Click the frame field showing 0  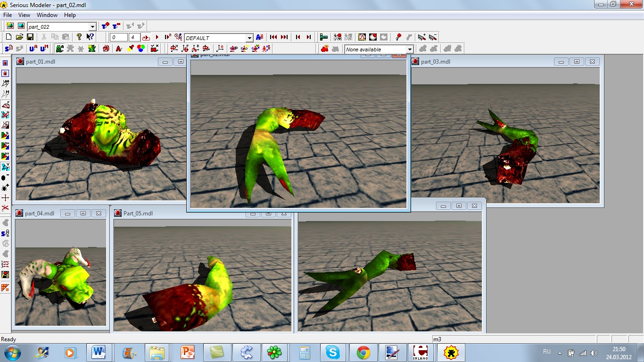(x=119, y=37)
